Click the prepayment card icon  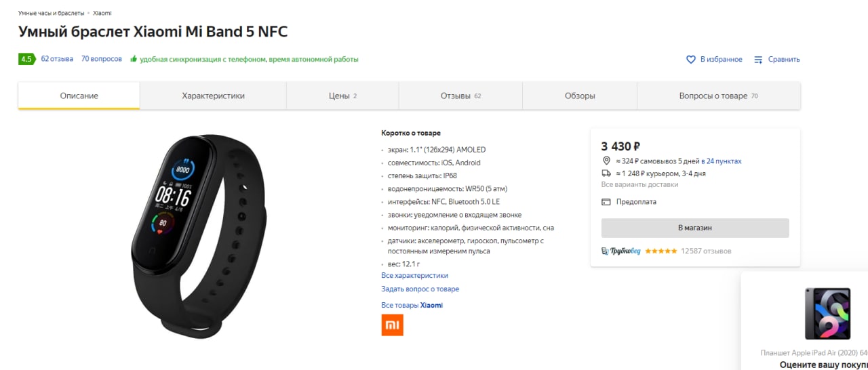click(606, 202)
